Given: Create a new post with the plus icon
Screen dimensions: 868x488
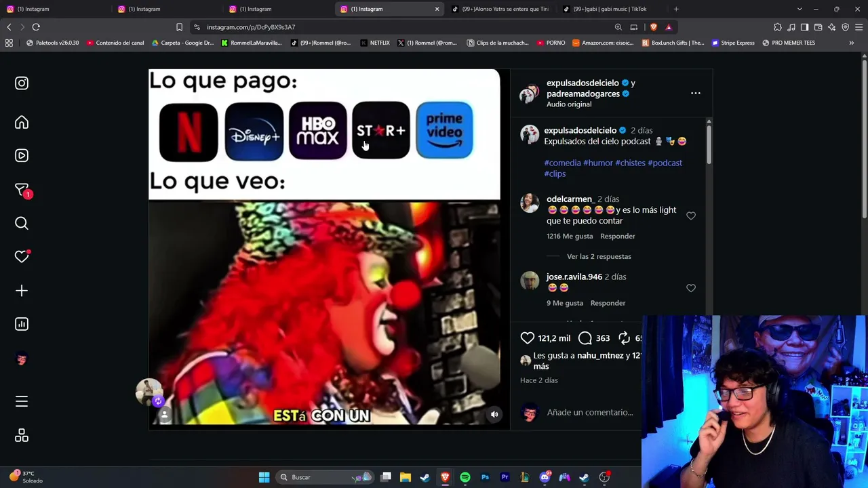Looking at the screenshot, I should [x=22, y=291].
